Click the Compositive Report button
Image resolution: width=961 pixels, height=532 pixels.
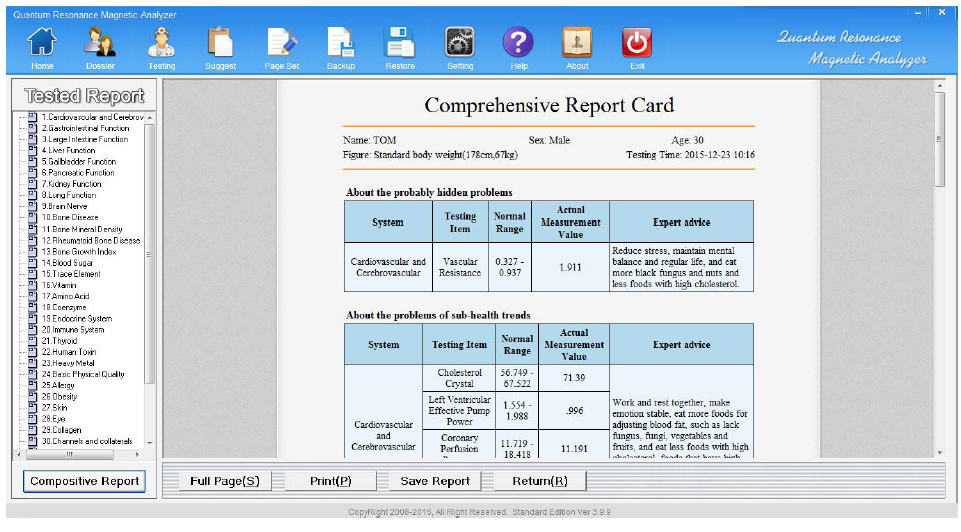pos(85,481)
